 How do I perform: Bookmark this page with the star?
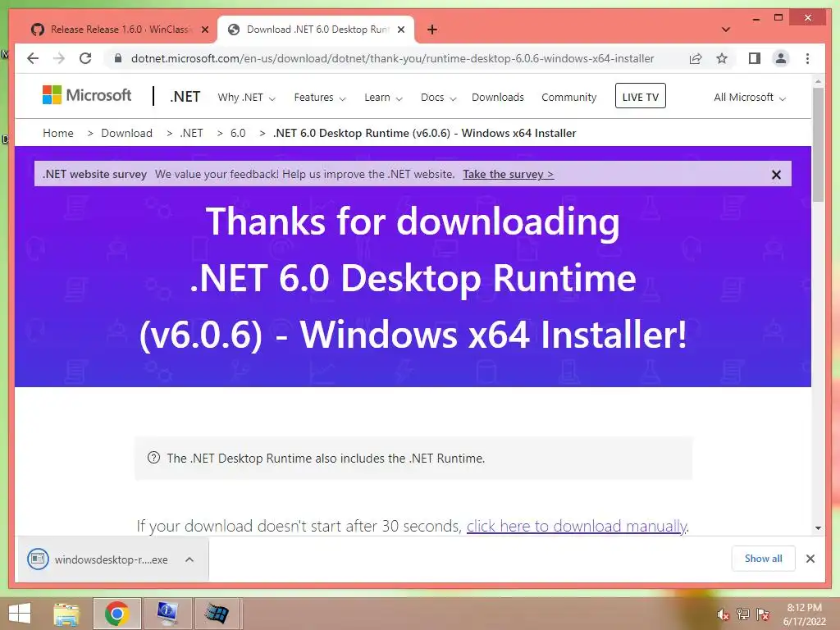tap(722, 58)
